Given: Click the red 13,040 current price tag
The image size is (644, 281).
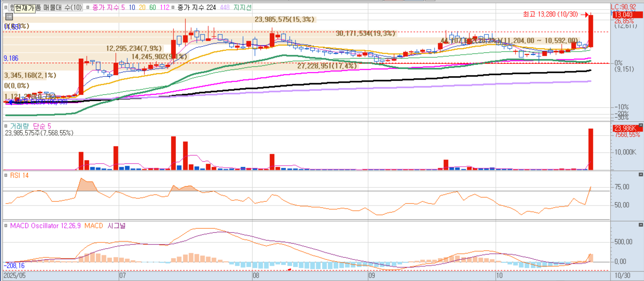Looking at the screenshot, I should [x=627, y=15].
